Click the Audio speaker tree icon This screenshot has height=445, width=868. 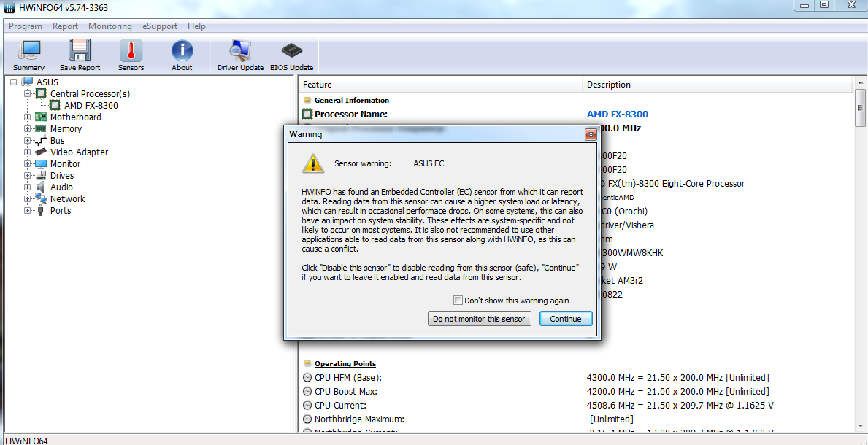[41, 187]
